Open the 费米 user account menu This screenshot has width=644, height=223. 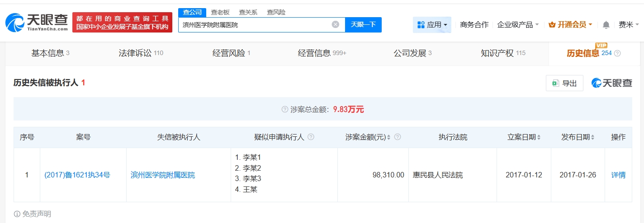[629, 25]
